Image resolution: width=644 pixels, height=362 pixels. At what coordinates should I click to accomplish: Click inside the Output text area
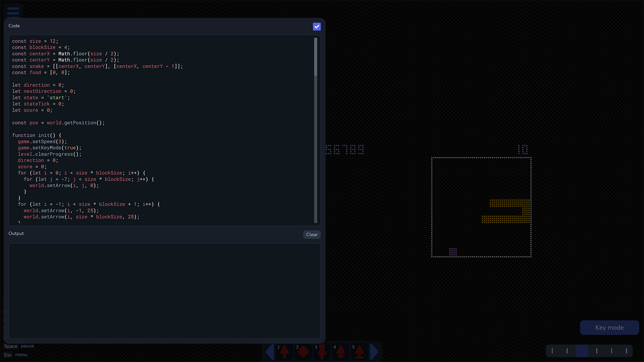164,291
